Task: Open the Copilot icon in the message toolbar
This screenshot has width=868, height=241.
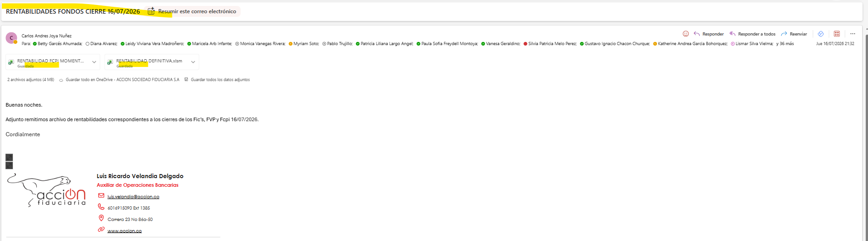Action: [821, 34]
